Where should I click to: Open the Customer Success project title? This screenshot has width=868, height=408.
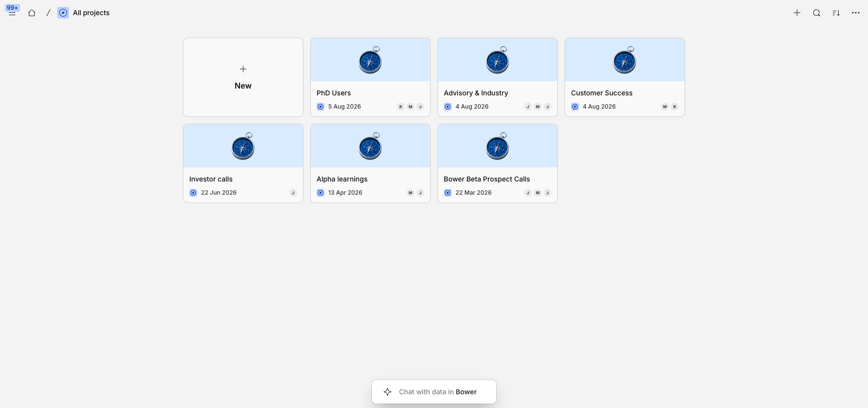click(602, 93)
